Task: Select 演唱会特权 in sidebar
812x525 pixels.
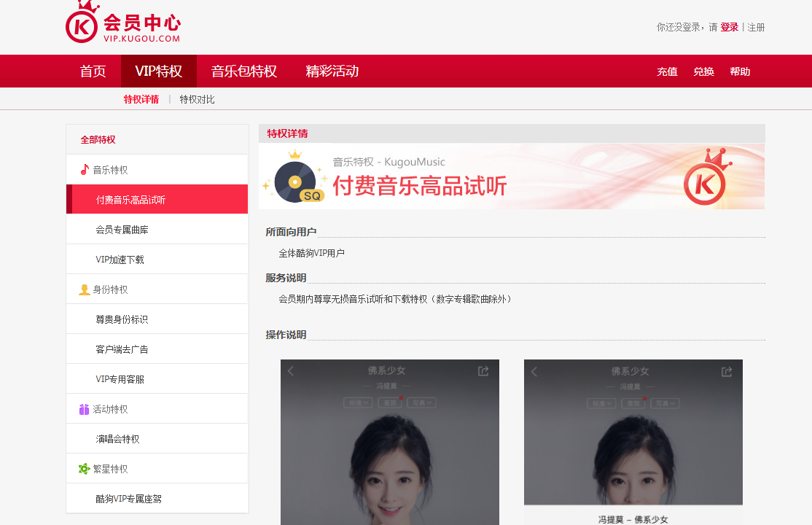Action: [x=157, y=439]
